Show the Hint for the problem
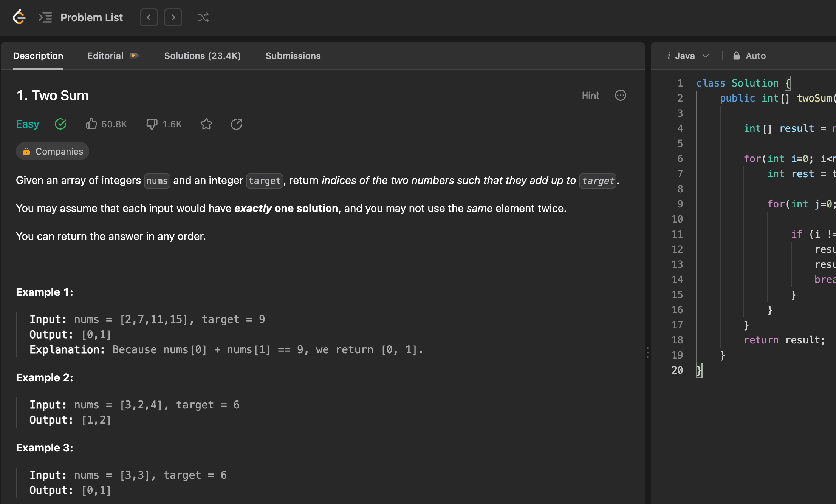This screenshot has height=504, width=836. (x=590, y=96)
